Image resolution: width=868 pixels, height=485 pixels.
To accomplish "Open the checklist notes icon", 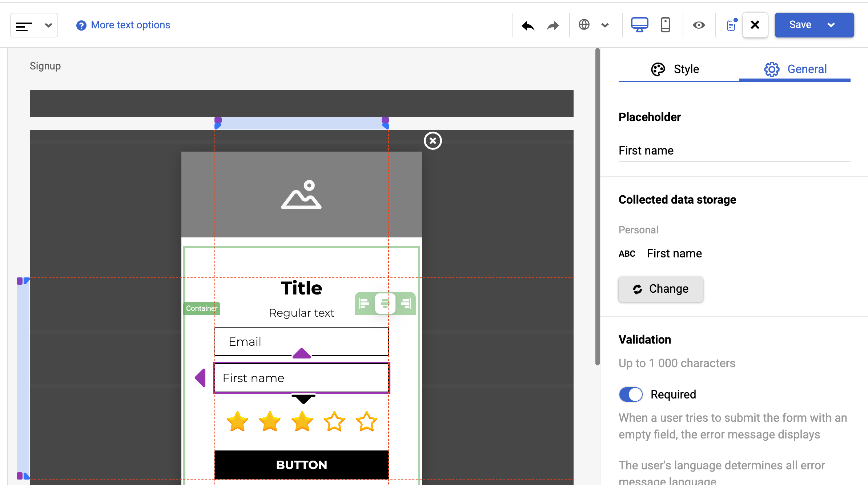I will (731, 25).
